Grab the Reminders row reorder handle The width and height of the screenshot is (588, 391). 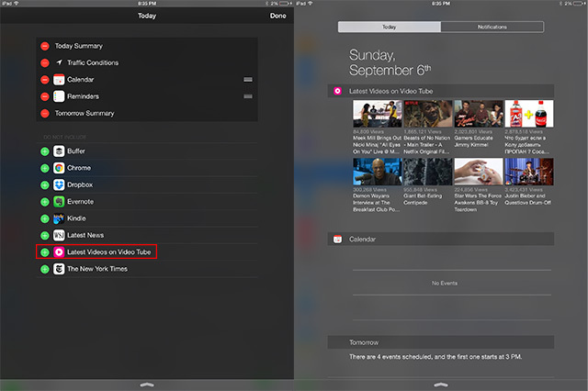[x=248, y=96]
